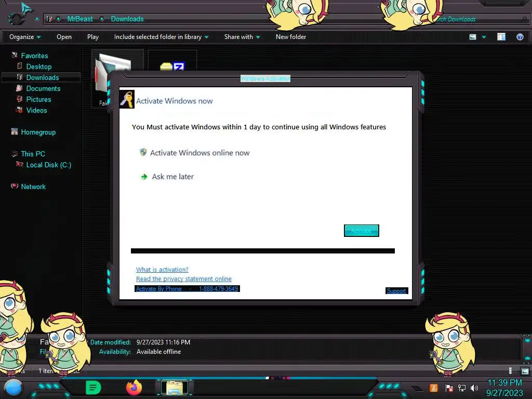Open the Share with dropdown
This screenshot has height=399, width=532.
[242, 37]
